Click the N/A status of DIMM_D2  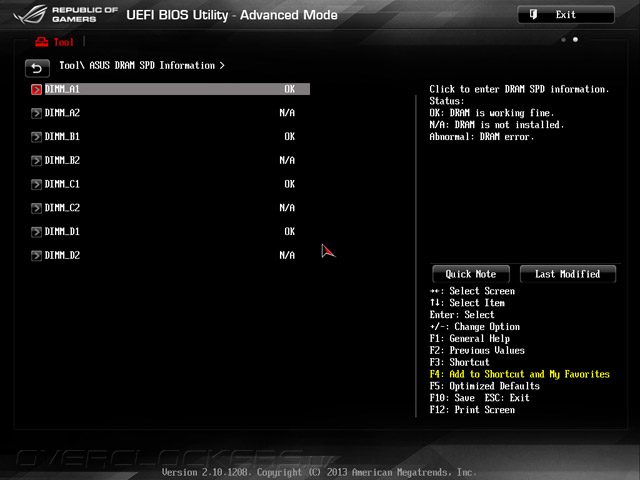[287, 255]
